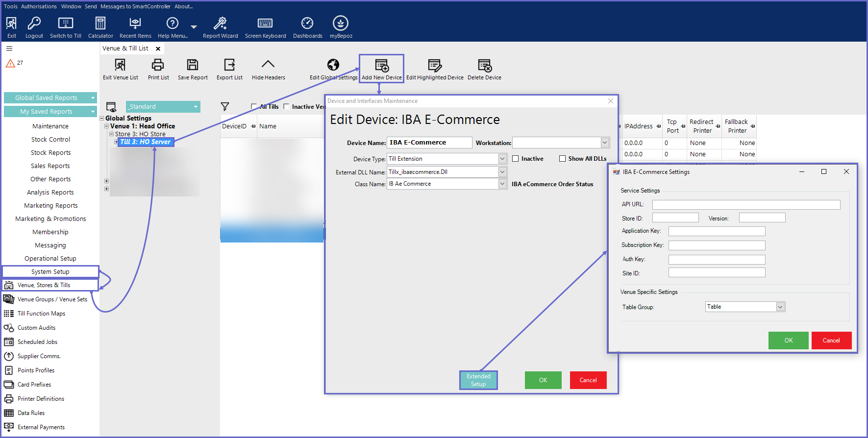
Task: Toggle the Inactive Venues checkbox
Action: coord(286,106)
